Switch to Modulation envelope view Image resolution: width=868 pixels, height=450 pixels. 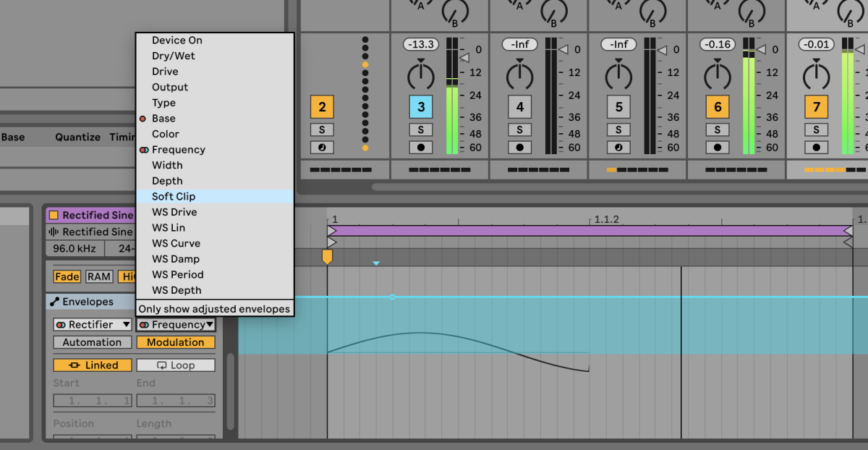[176, 342]
